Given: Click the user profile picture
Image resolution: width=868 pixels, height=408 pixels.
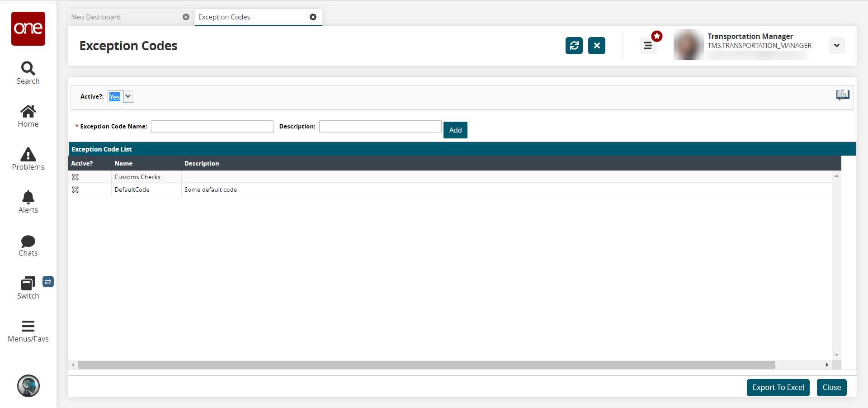Looking at the screenshot, I should tap(688, 45).
